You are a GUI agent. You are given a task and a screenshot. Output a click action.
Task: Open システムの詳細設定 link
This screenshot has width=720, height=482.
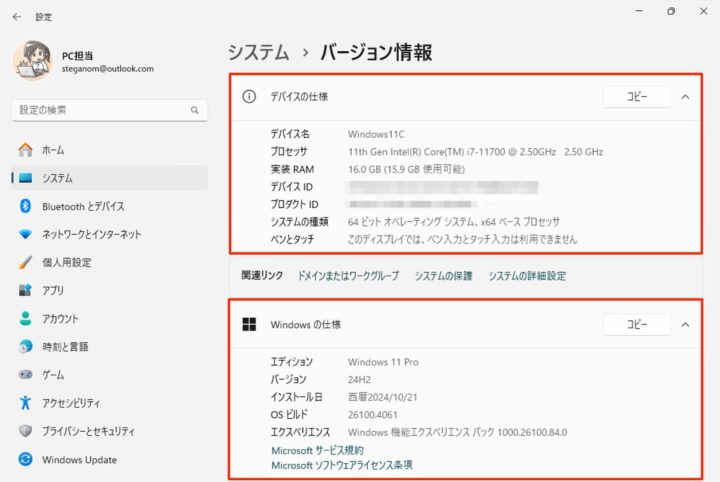[x=527, y=275]
